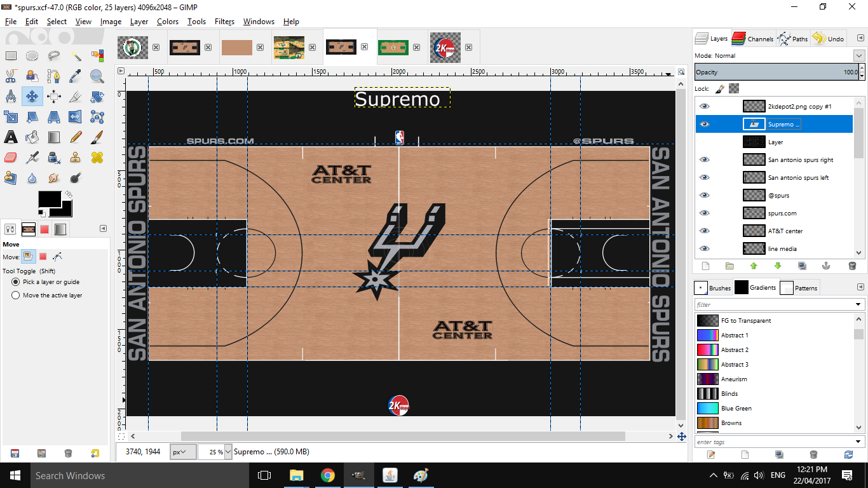Choose the Alignment tool

(54, 97)
